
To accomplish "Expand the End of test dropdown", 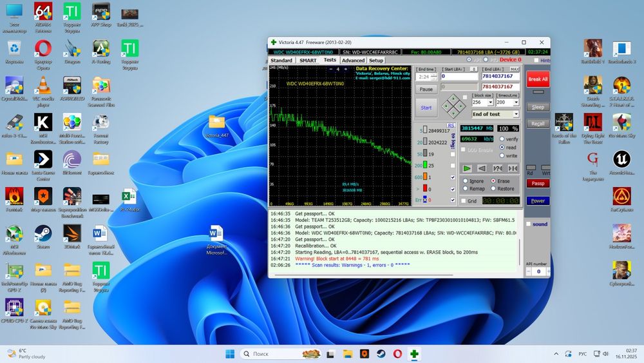I will [x=516, y=114].
